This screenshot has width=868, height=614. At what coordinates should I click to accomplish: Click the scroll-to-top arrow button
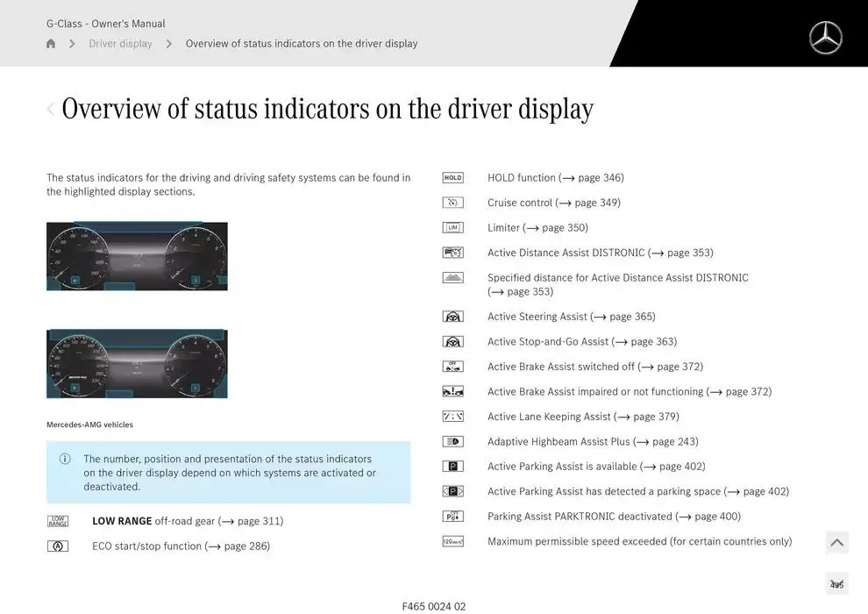point(836,543)
